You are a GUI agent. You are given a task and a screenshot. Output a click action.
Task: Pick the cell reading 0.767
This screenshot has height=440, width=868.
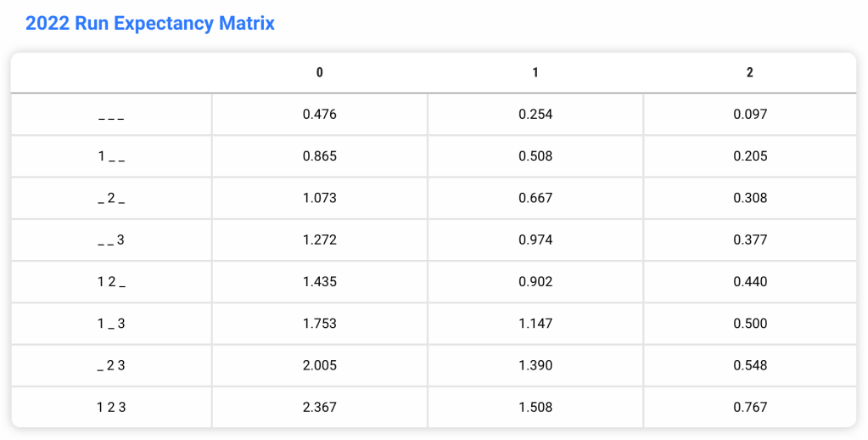(x=750, y=408)
